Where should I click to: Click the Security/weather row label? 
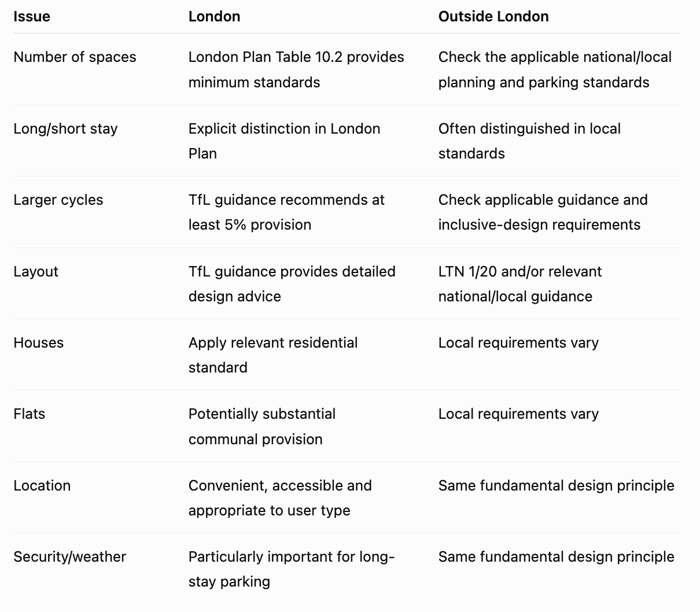click(70, 556)
